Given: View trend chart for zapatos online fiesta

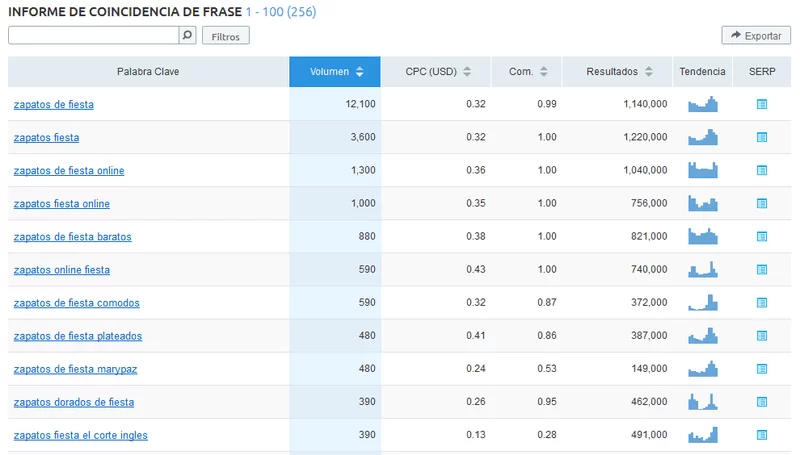Looking at the screenshot, I should pos(703,269).
